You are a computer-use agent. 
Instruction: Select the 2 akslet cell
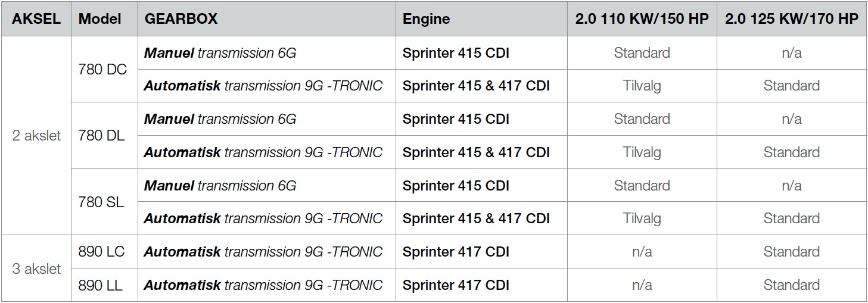(x=36, y=136)
